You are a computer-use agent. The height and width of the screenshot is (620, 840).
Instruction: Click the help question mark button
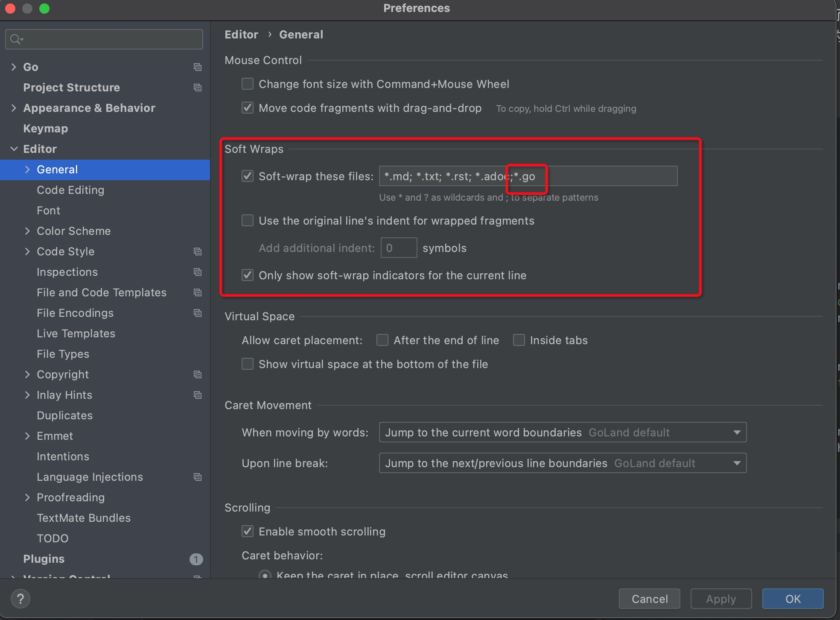tap(20, 598)
